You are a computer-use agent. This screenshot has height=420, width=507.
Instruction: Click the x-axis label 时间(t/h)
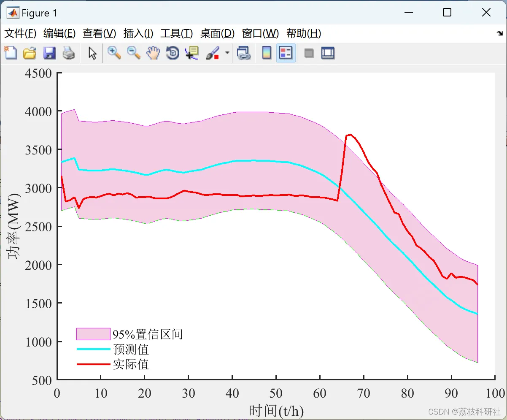tap(276, 410)
